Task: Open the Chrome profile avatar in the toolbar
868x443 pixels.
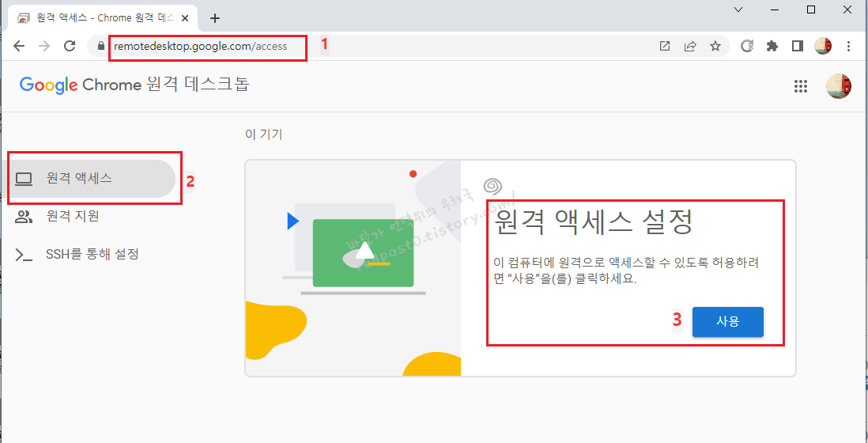Action: coord(823,47)
